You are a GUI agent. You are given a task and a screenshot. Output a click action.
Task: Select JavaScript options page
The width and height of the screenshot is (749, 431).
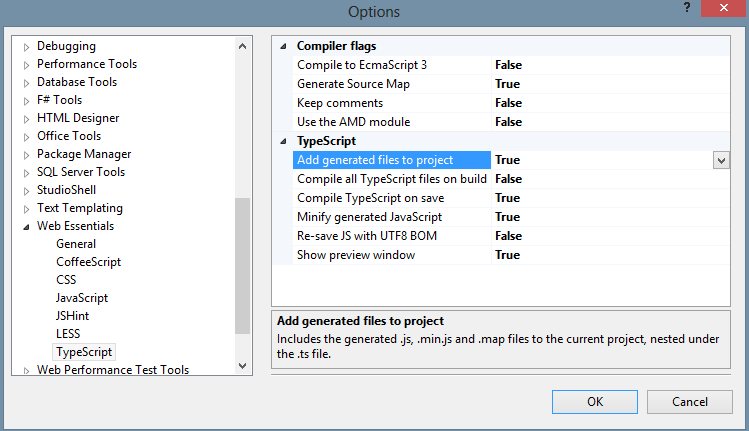[82, 298]
